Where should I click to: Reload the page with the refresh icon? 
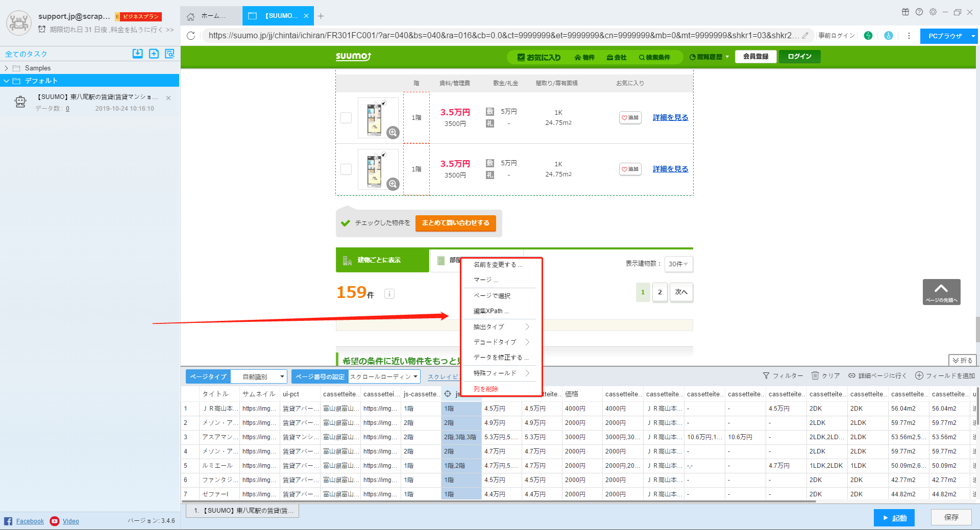[x=191, y=36]
